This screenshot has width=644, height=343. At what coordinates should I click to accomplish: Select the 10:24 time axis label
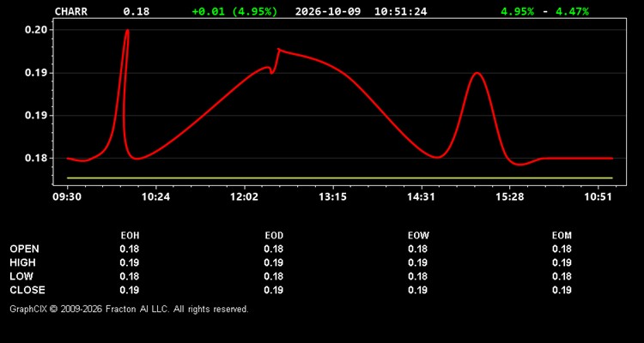(x=155, y=197)
